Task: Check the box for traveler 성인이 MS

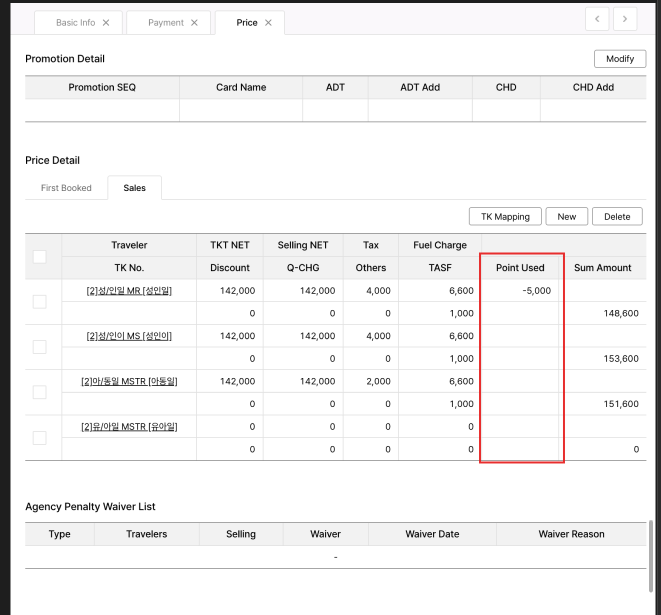Action: [x=40, y=347]
